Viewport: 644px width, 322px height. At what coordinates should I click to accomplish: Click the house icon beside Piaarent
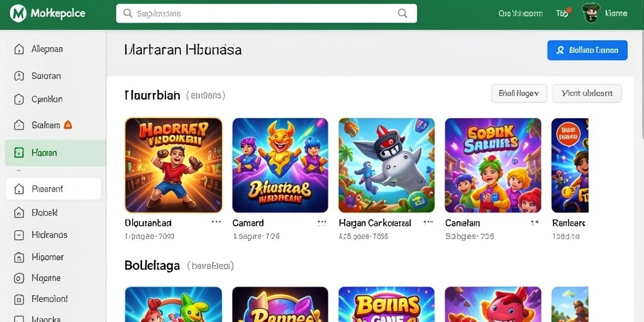pyautogui.click(x=19, y=189)
